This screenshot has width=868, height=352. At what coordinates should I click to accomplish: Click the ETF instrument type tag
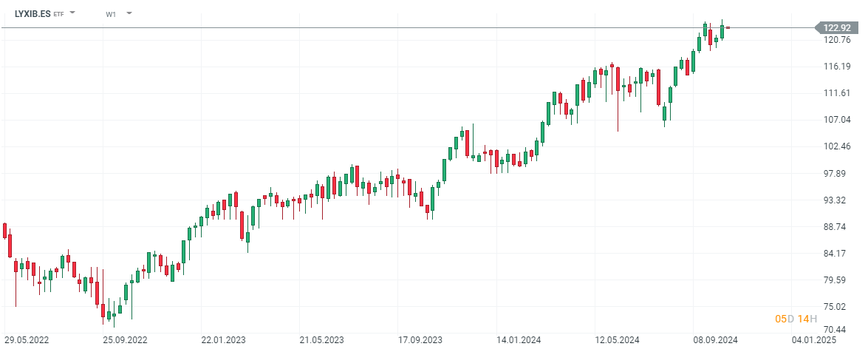(58, 14)
